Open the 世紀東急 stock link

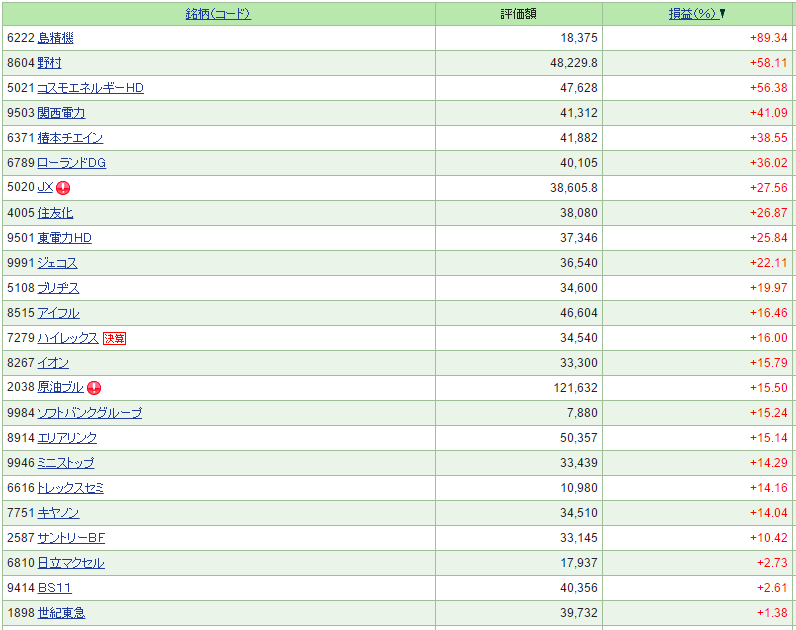coord(61,613)
